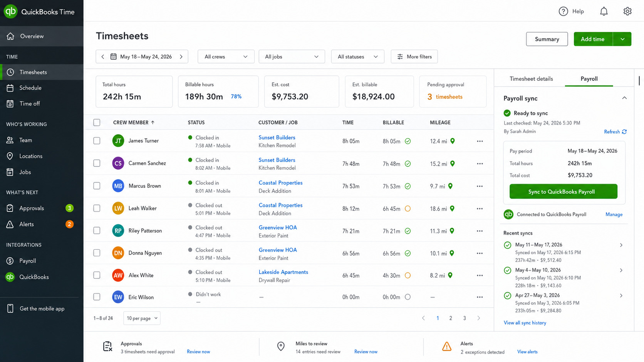Check the box for James Turner
Image resolution: width=644 pixels, height=362 pixels.
click(x=97, y=141)
